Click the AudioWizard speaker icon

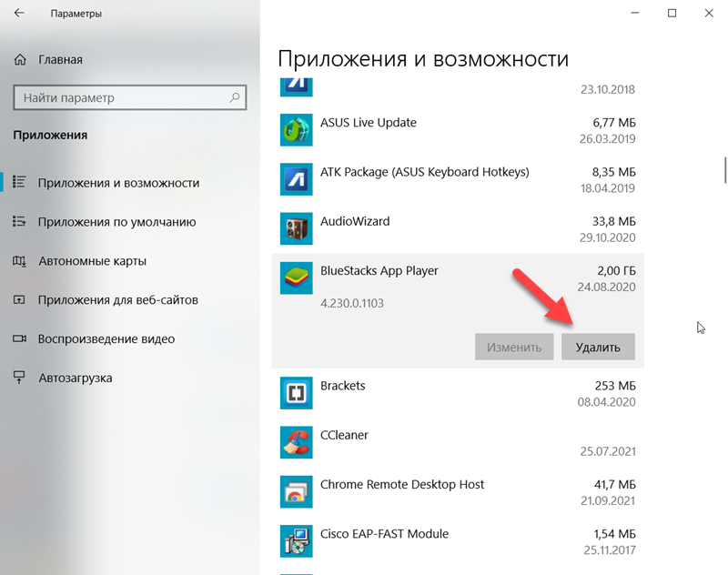coord(297,228)
